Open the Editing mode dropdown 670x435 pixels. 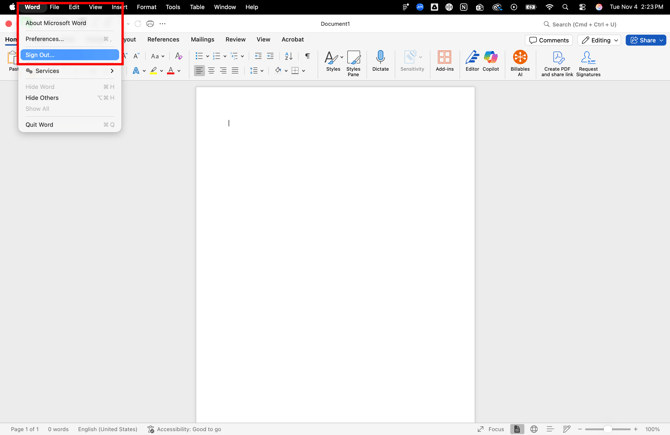tap(600, 40)
